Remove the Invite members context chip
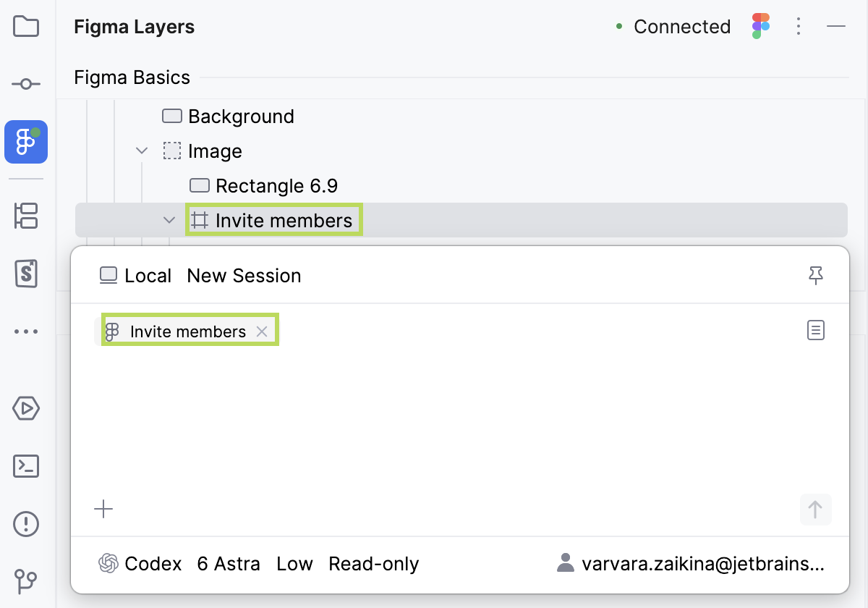 (x=262, y=332)
